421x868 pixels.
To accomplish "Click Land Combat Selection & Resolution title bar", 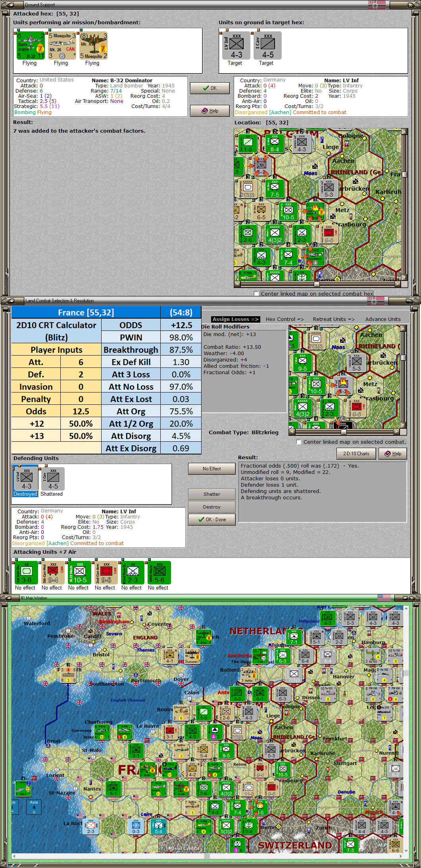I will click(x=210, y=300).
